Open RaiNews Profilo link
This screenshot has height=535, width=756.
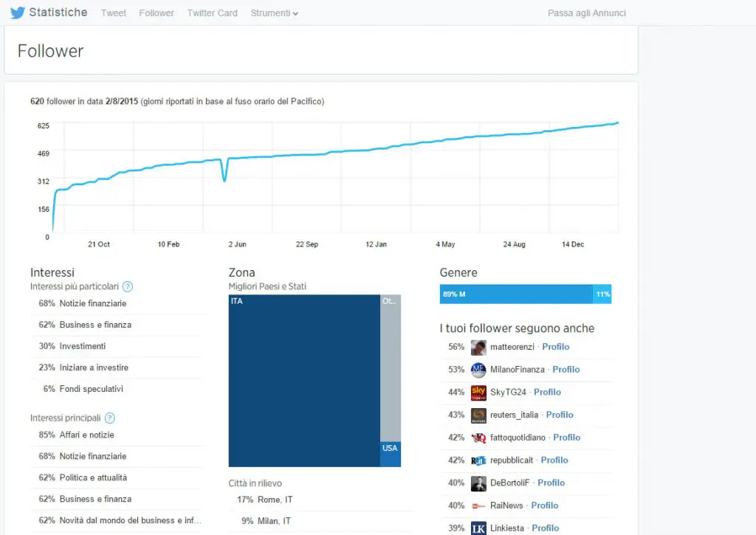[x=545, y=505]
